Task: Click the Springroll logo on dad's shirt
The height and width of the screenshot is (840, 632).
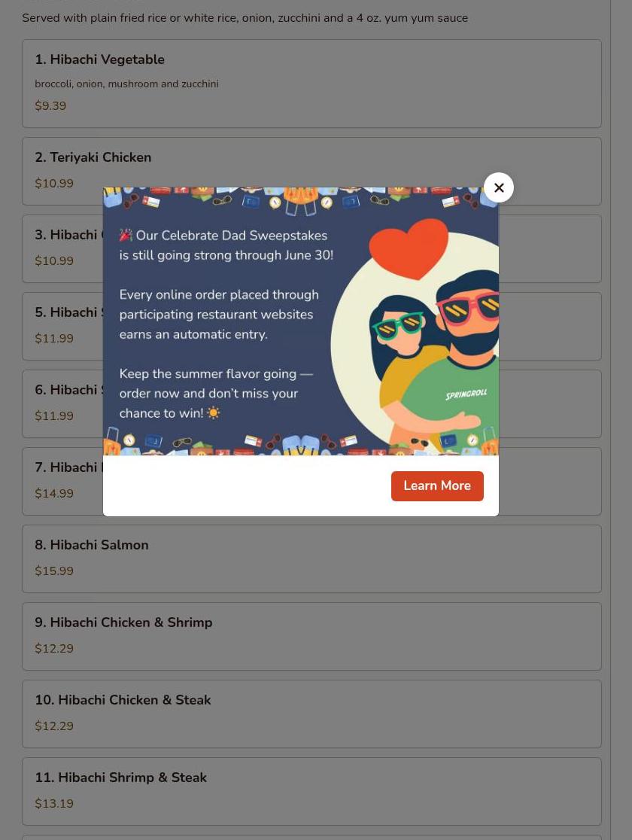Action: coord(466,395)
